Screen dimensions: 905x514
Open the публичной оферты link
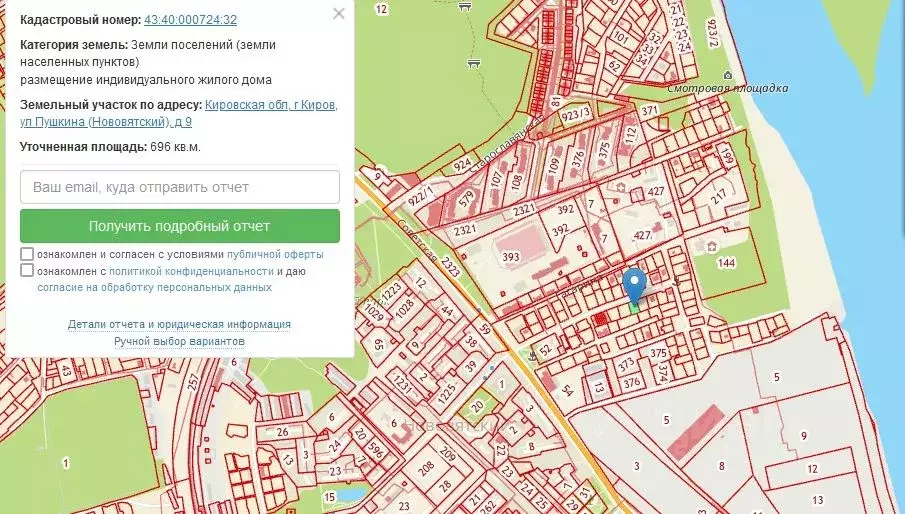[275, 255]
